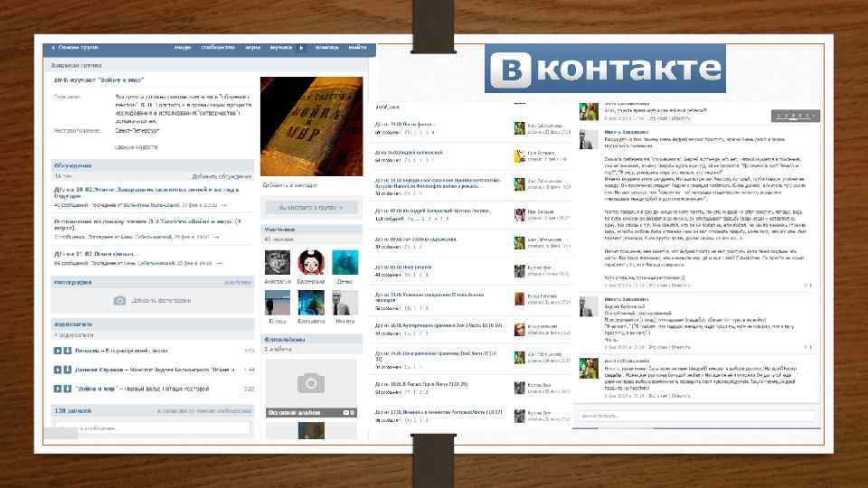
Task: Open the "Обсуждения" section header
Action: pyautogui.click(x=152, y=165)
